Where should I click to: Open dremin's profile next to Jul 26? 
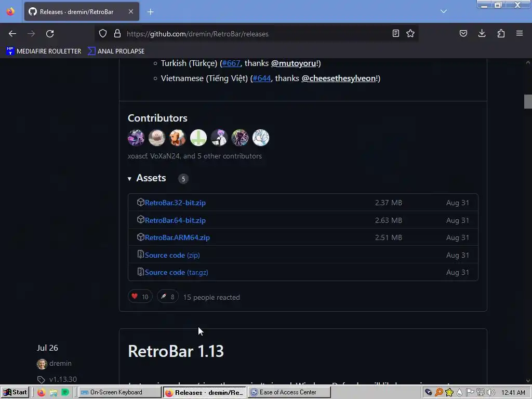click(60, 363)
